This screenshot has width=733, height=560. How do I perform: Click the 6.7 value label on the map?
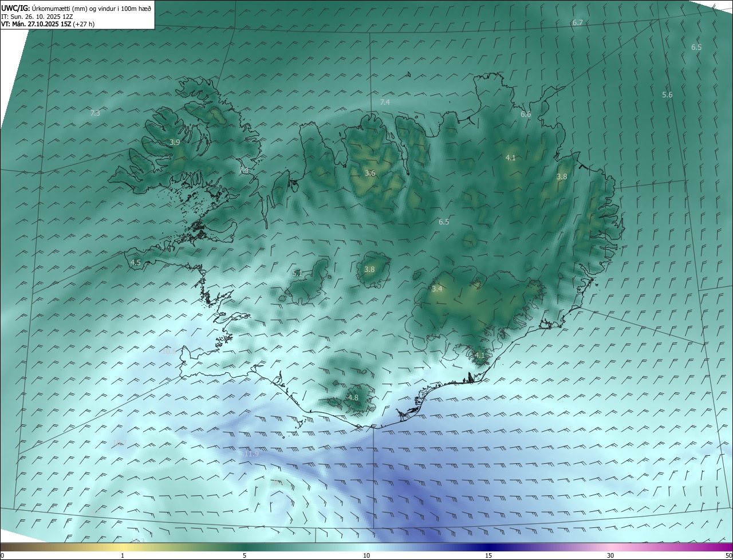tap(577, 23)
